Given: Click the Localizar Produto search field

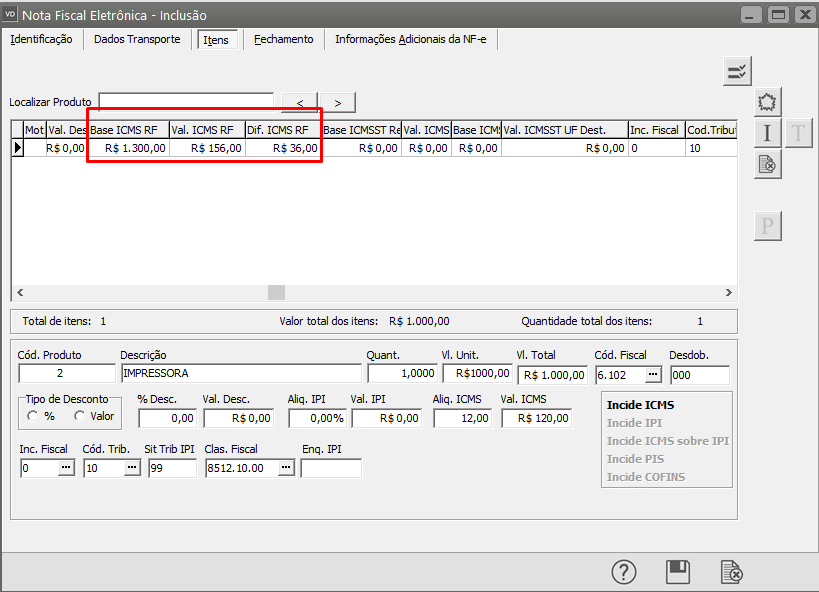Looking at the screenshot, I should pyautogui.click(x=186, y=101).
